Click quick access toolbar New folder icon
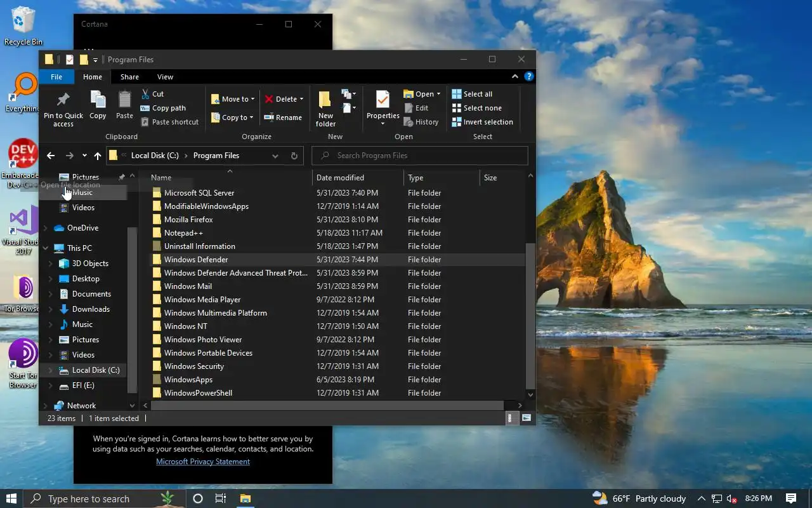Viewport: 812px width, 508px height. point(83,60)
